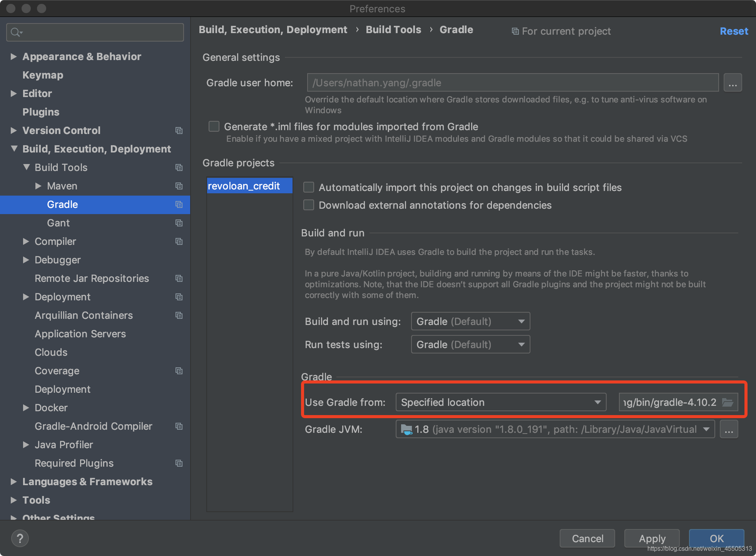The height and width of the screenshot is (556, 756).
Task: Open 'Use Gradle from' specified location dropdown
Action: coord(500,402)
